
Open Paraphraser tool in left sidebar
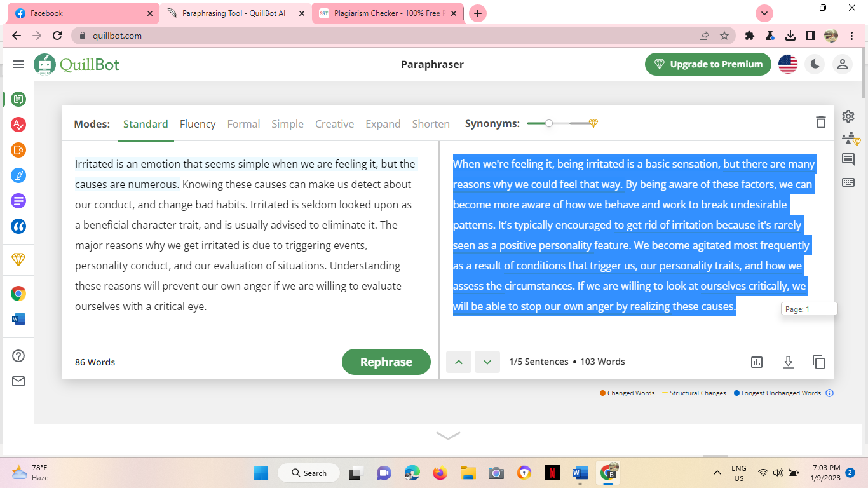[x=18, y=99]
